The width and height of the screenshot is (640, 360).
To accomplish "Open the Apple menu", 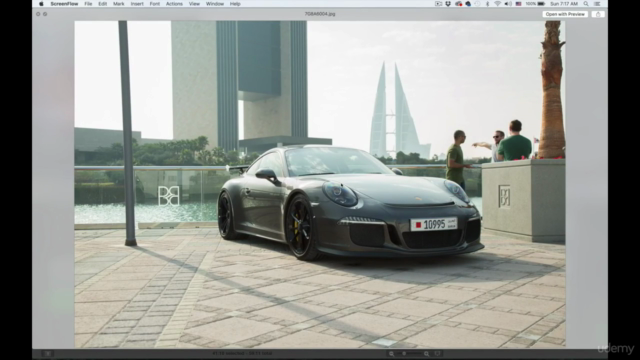I will tap(41, 4).
